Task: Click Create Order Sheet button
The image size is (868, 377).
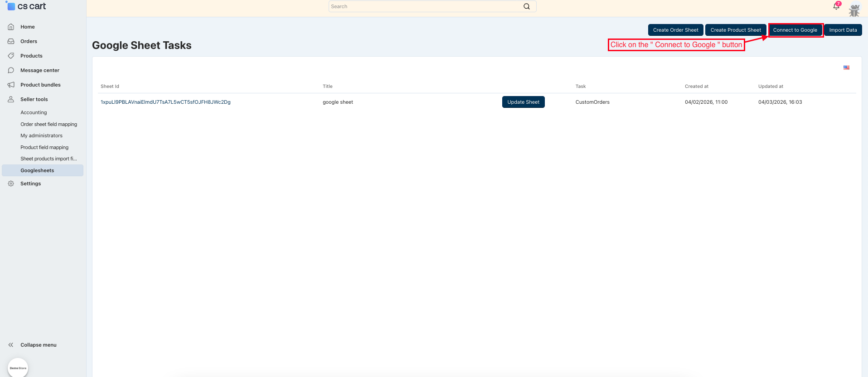Action: [x=675, y=30]
